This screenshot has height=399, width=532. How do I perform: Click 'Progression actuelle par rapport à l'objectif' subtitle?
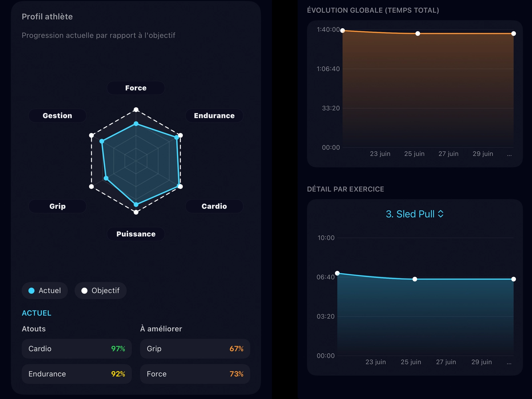point(98,35)
